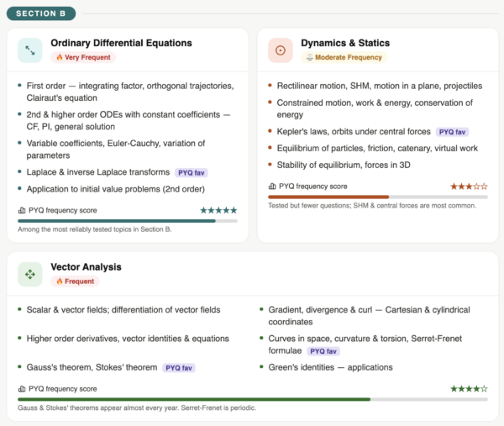Click 'Gauss & Stokes' theorems appear' note
Image resolution: width=504 pixels, height=426 pixels.
point(137,408)
